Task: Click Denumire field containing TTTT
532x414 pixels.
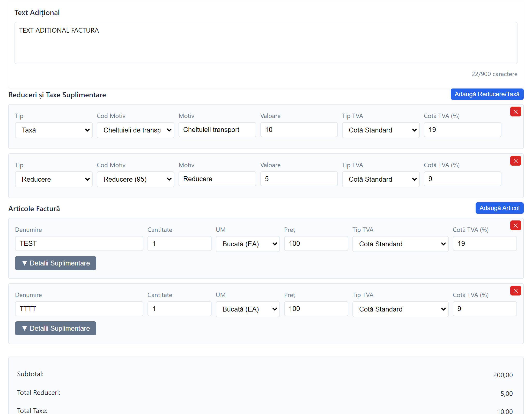Action: [79, 309]
